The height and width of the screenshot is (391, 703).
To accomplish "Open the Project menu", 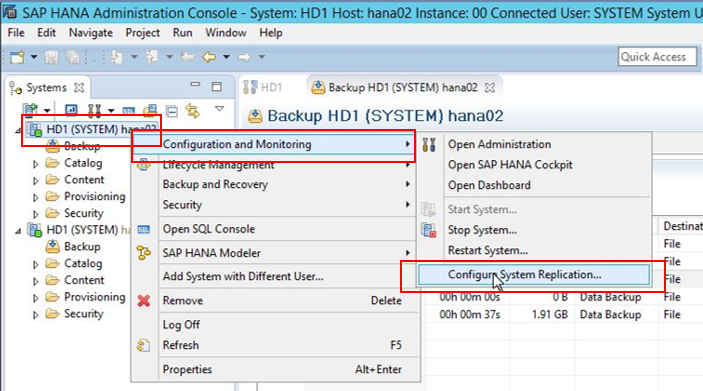I will [143, 33].
